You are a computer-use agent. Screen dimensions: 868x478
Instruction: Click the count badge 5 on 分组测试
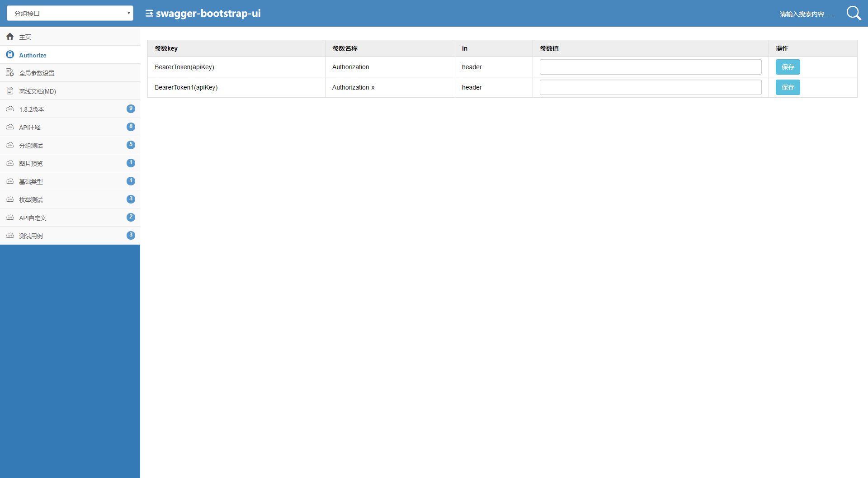click(x=131, y=145)
